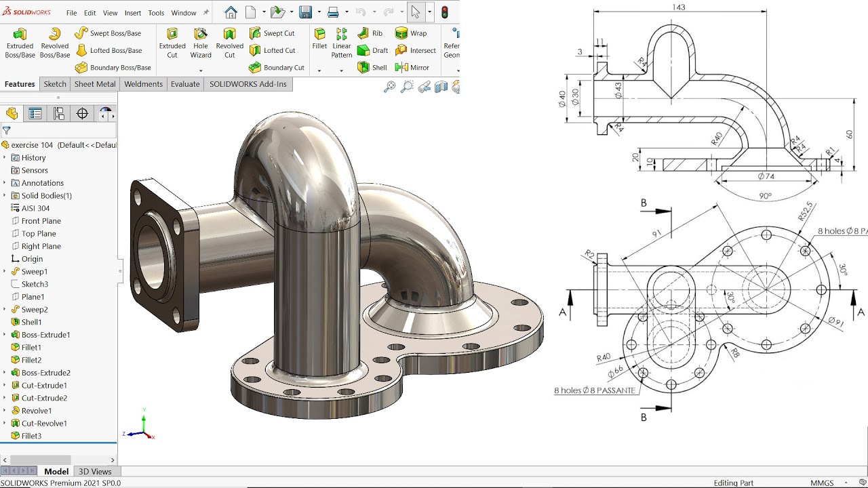Open the ConfigurationManager tab icon
This screenshot has width=868, height=488.
59,114
